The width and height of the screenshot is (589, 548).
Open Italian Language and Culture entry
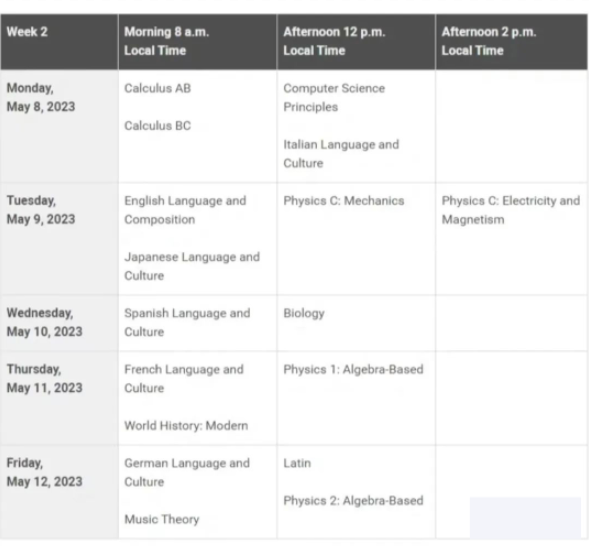pyautogui.click(x=341, y=154)
